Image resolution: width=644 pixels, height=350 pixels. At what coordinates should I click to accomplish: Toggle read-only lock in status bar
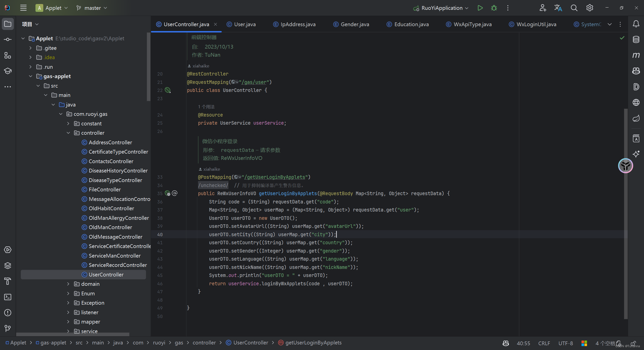pos(633,343)
